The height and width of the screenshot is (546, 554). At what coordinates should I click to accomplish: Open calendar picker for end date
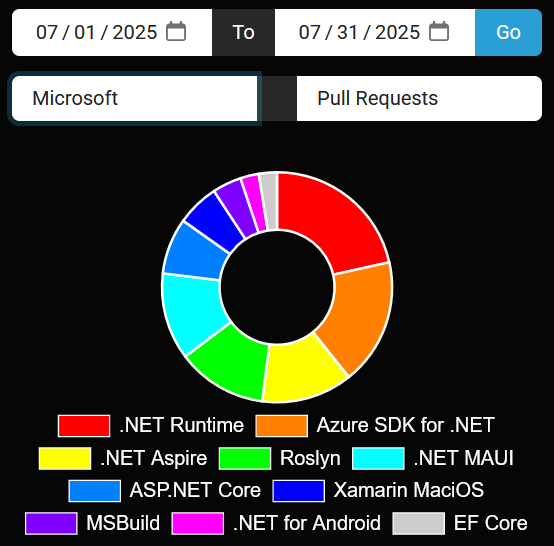439,31
